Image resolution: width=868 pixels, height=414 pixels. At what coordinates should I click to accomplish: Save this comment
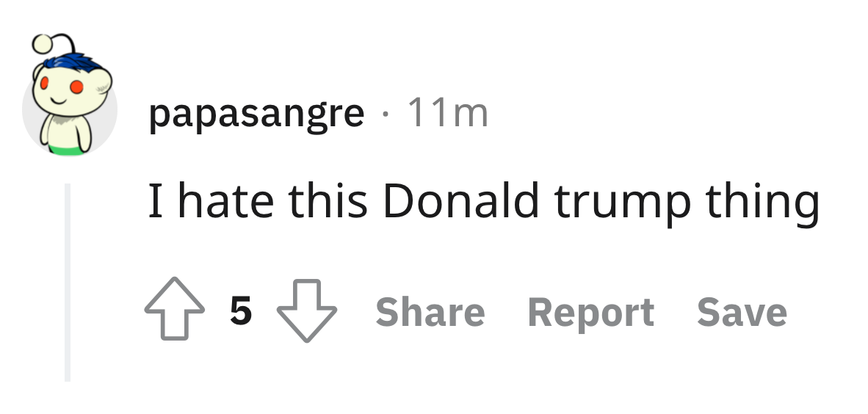pyautogui.click(x=742, y=312)
